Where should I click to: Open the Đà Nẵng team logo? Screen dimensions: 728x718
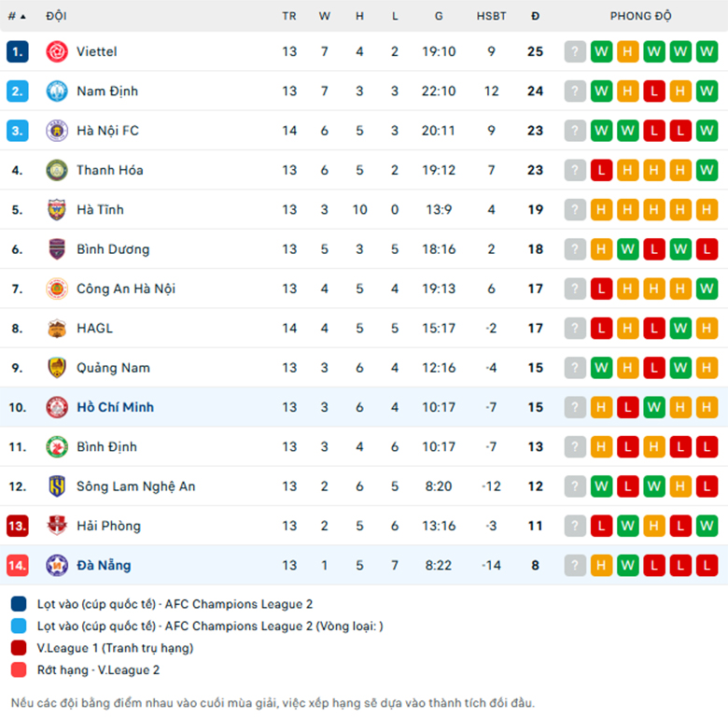(x=57, y=565)
